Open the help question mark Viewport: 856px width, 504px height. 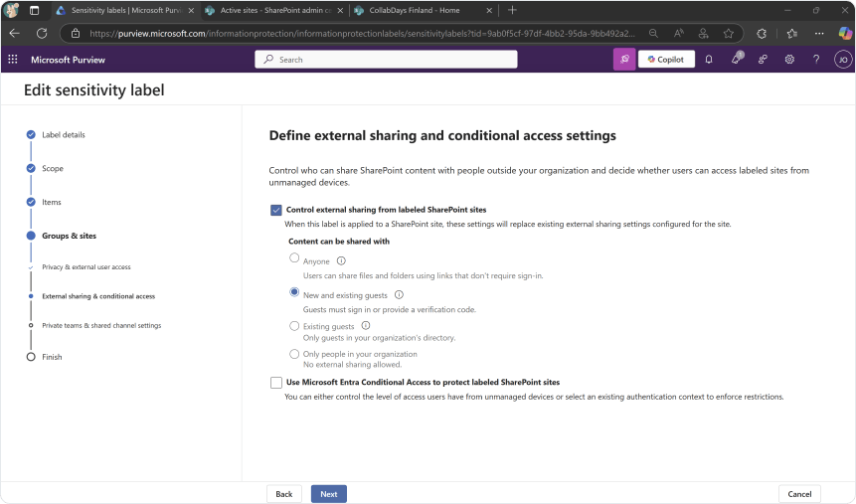click(816, 60)
